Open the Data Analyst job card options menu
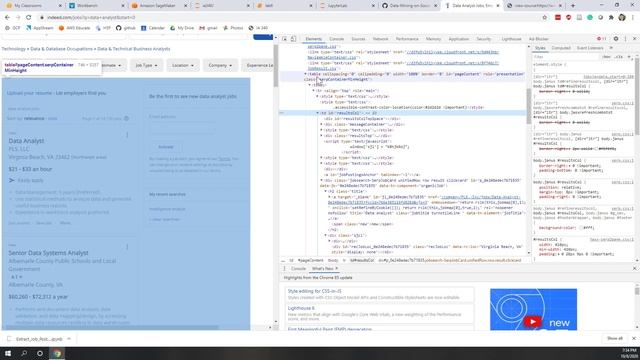This screenshot has width=640, height=360. click(127, 135)
